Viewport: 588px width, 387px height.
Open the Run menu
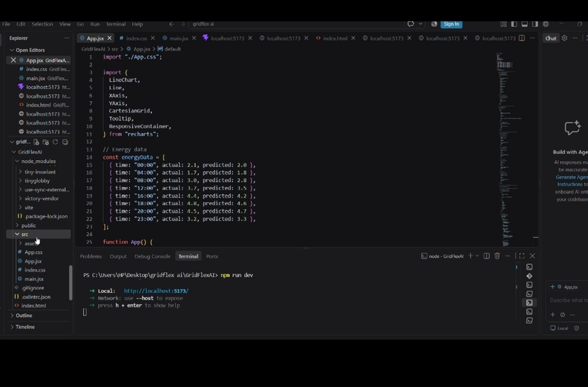95,24
